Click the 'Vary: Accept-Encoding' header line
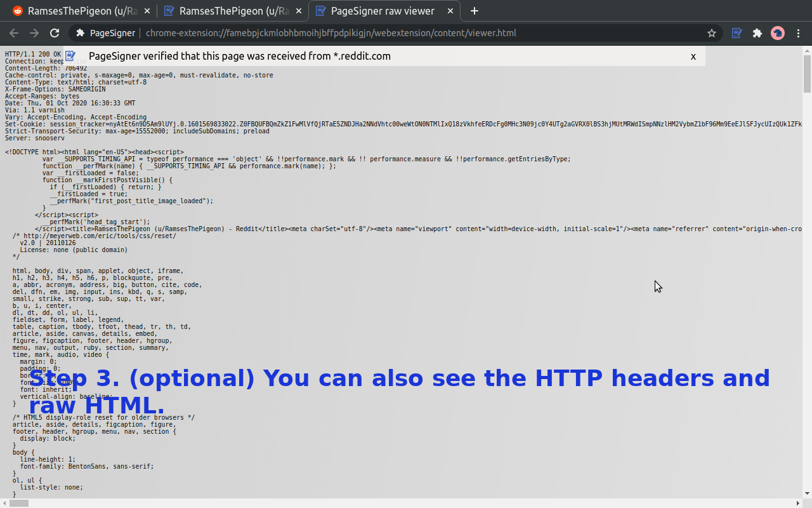 pos(75,117)
